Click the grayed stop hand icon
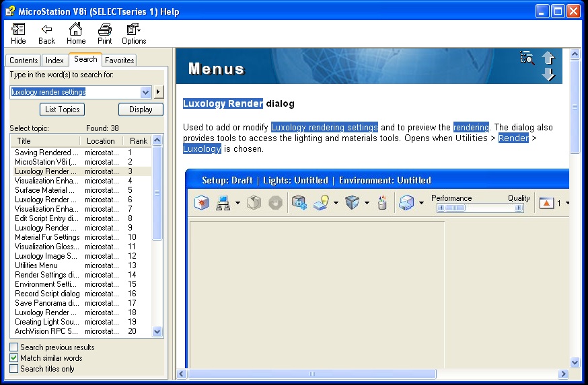 (275, 203)
